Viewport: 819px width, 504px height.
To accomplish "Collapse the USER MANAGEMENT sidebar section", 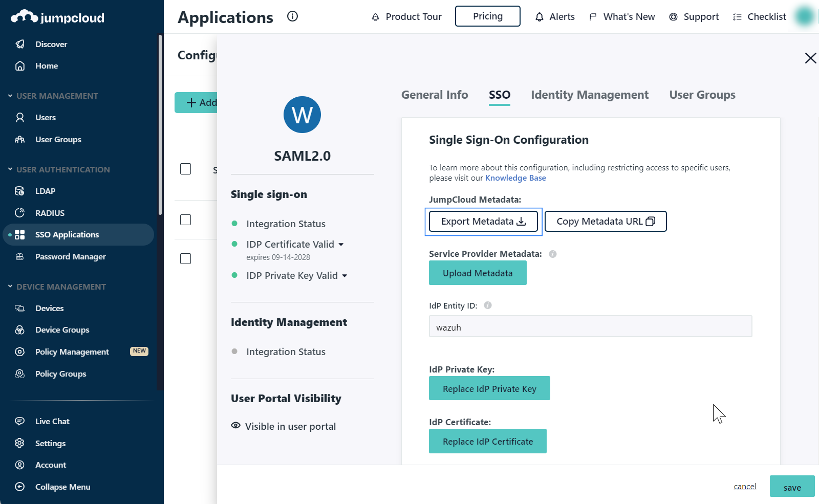I will (x=10, y=96).
